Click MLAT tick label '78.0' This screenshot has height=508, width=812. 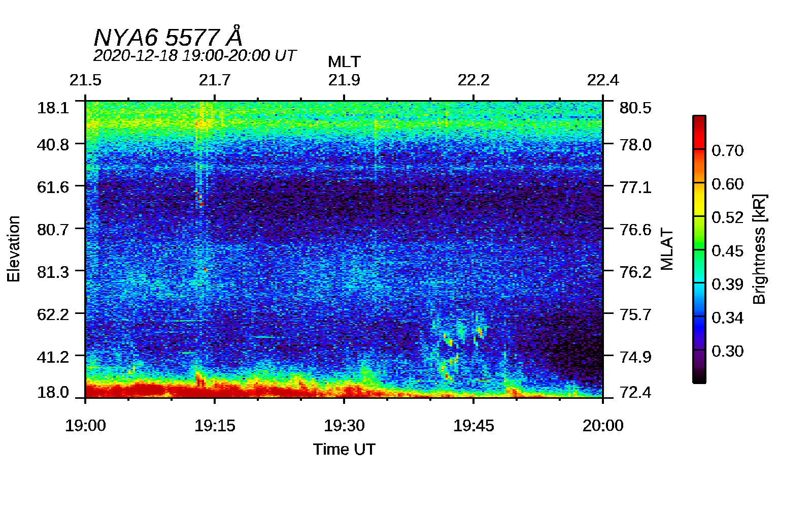[635, 145]
